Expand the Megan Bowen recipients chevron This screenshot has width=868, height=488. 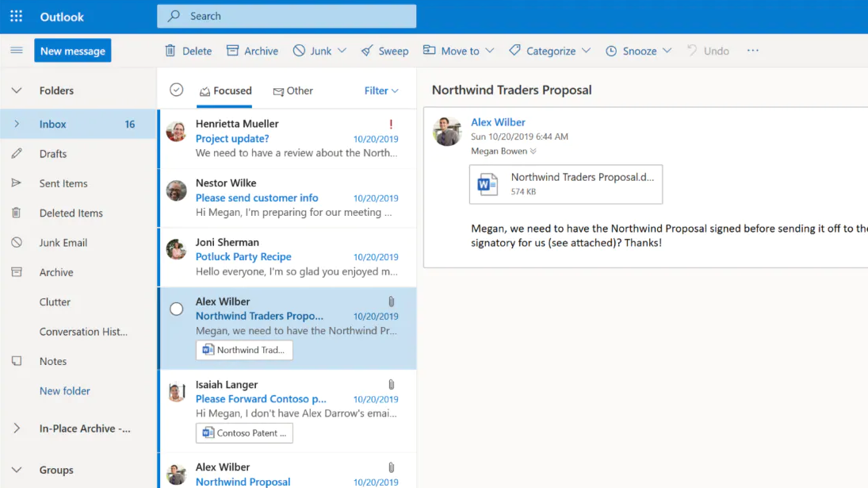click(x=533, y=152)
